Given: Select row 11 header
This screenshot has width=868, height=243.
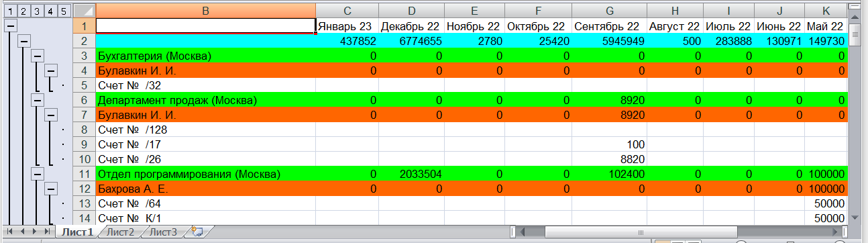Looking at the screenshot, I should click(x=84, y=173).
